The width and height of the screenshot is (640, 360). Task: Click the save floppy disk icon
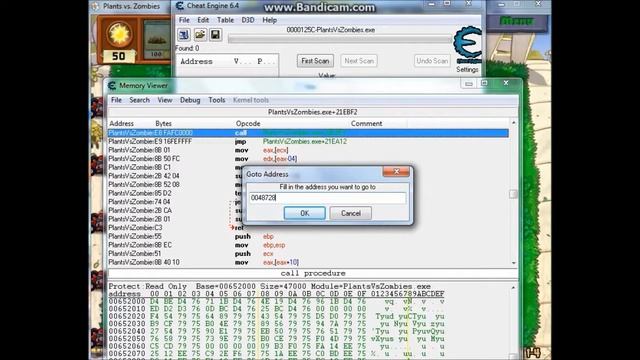[x=215, y=35]
